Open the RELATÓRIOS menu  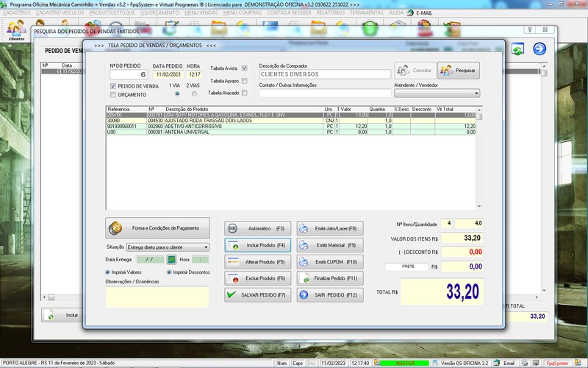point(331,13)
